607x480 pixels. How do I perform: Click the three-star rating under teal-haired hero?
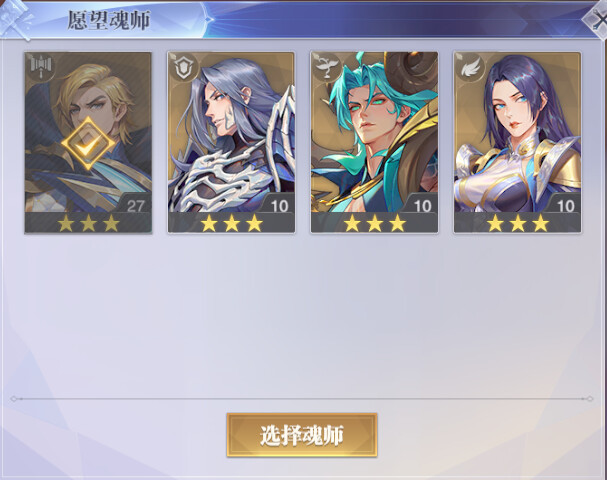point(375,223)
